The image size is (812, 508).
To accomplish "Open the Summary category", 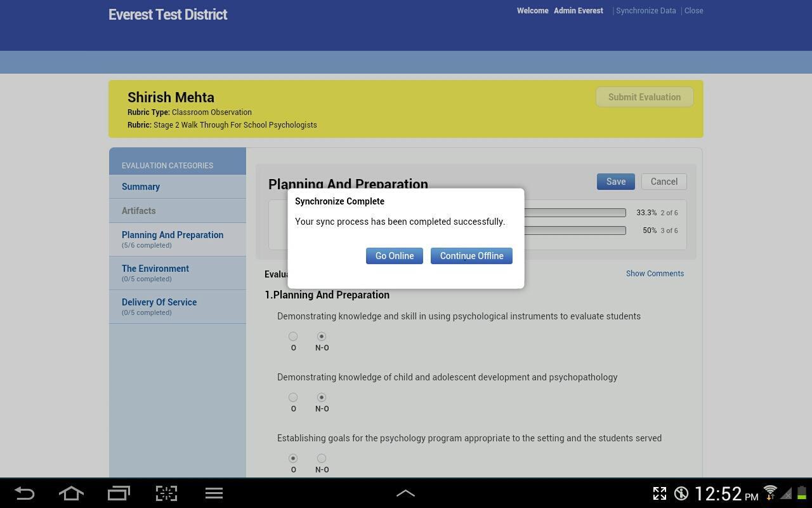I will (141, 187).
